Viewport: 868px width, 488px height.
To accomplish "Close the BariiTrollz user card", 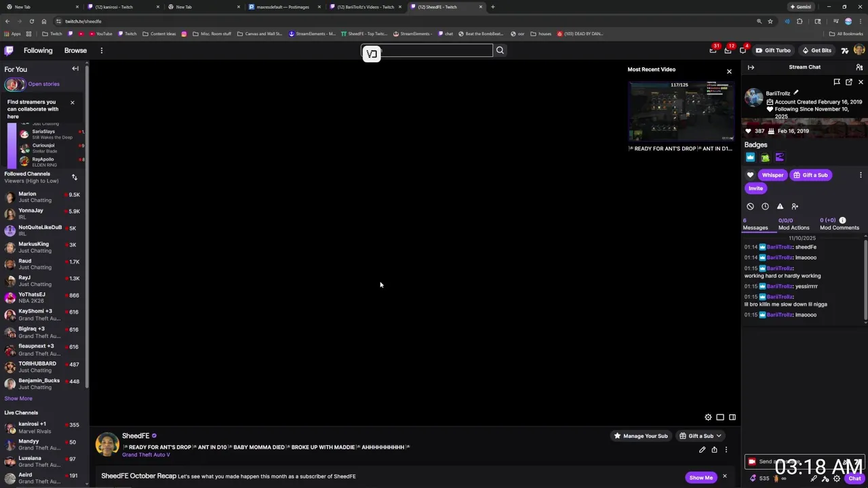I will coord(861,82).
